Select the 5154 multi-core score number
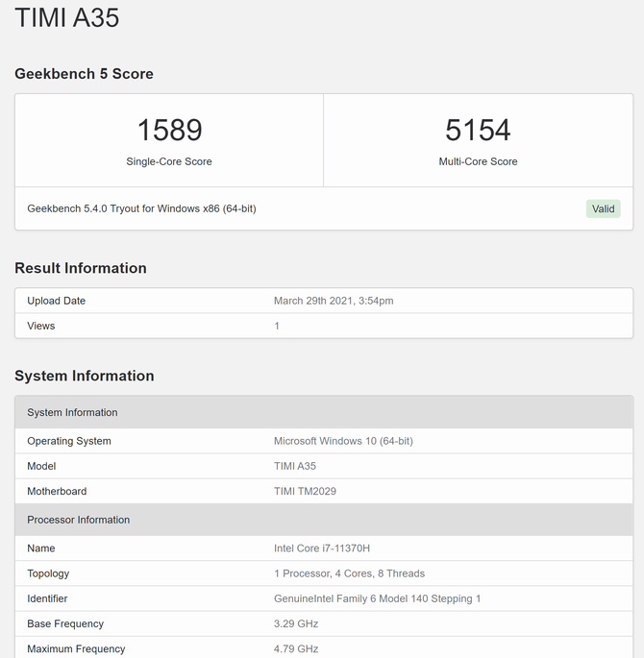 [x=478, y=130]
